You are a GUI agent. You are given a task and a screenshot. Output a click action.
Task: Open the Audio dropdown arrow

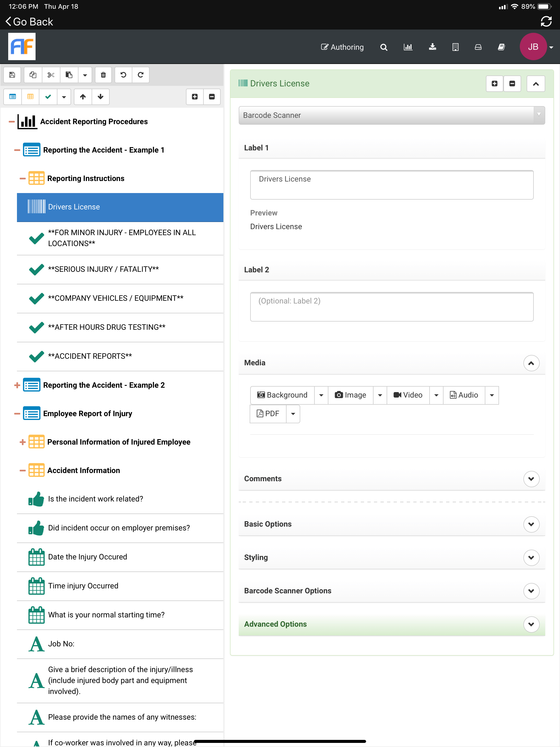pos(492,395)
